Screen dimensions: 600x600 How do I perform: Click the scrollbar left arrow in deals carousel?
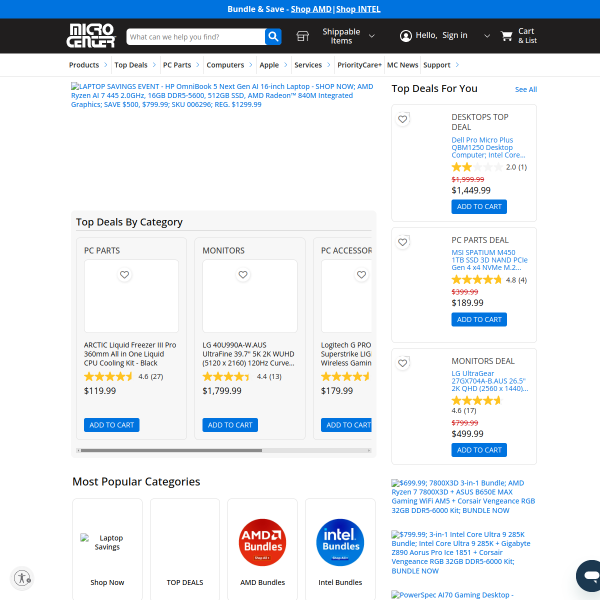coord(78,450)
